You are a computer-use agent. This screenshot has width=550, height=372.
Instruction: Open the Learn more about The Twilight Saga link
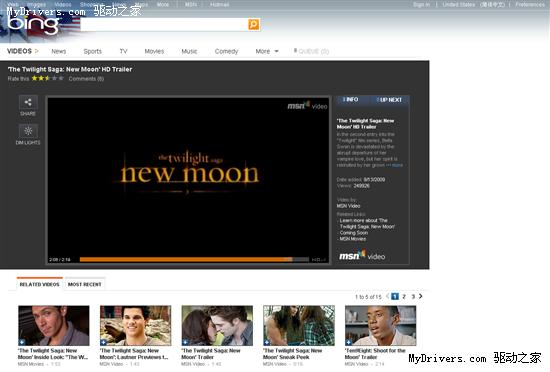tap(367, 224)
